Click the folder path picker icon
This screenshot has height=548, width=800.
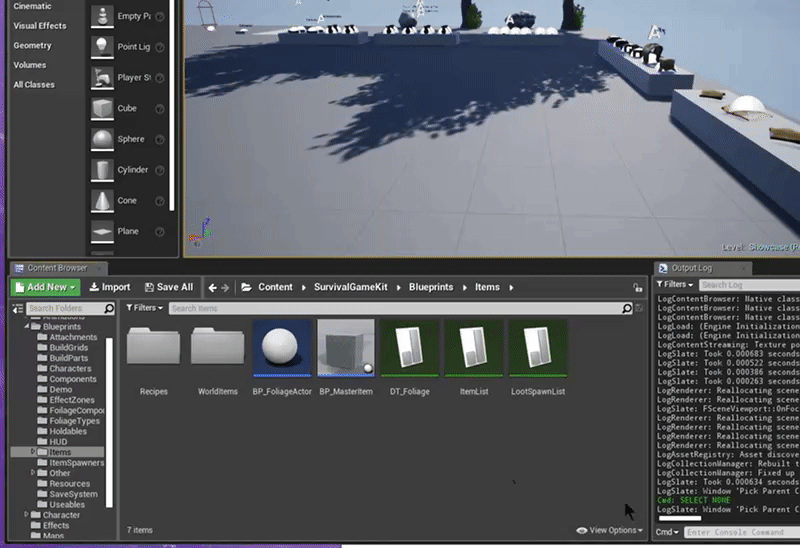[246, 287]
